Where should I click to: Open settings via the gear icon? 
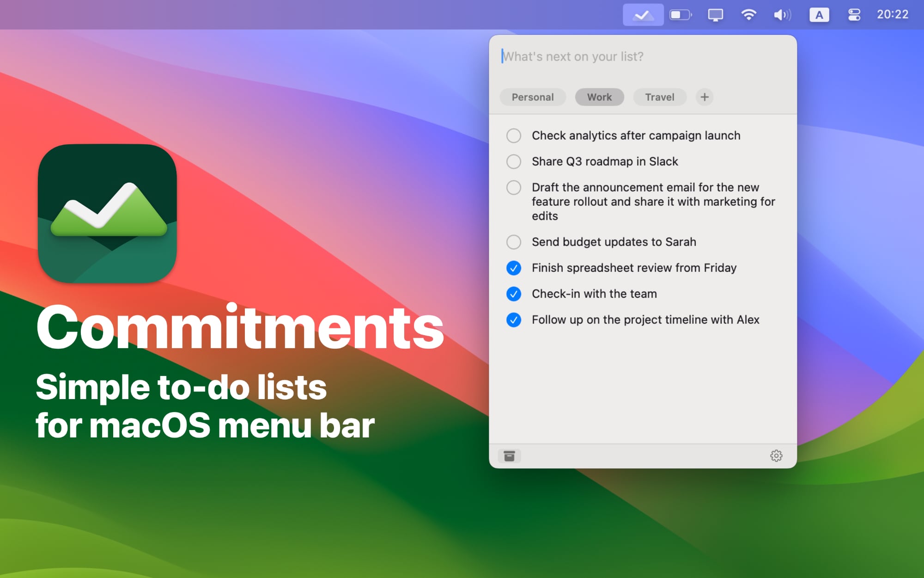[776, 456]
